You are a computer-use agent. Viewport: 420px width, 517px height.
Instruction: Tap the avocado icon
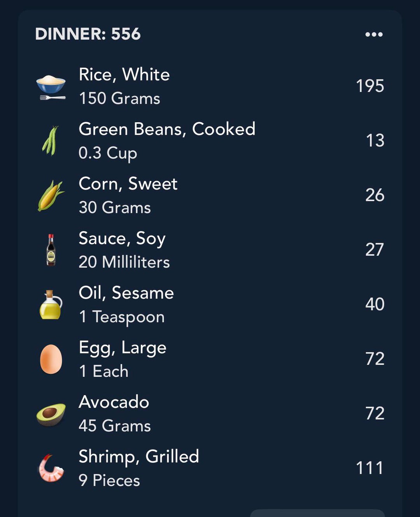[x=51, y=414]
